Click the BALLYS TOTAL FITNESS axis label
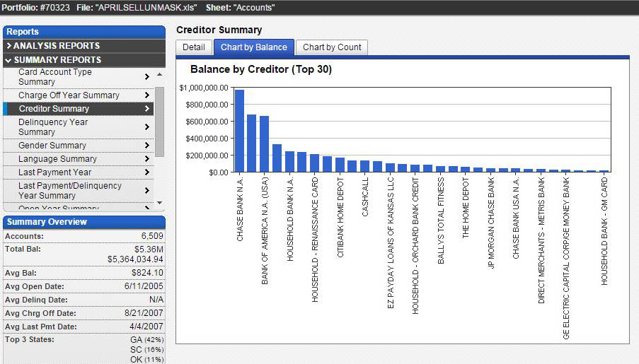The image size is (639, 364). click(441, 221)
